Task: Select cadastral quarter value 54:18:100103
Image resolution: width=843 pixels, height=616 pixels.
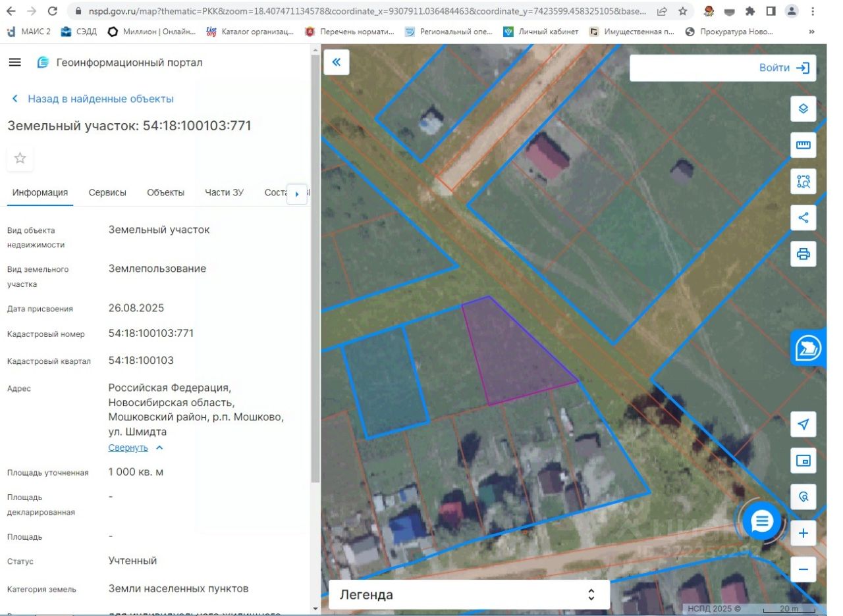Action: [x=141, y=360]
